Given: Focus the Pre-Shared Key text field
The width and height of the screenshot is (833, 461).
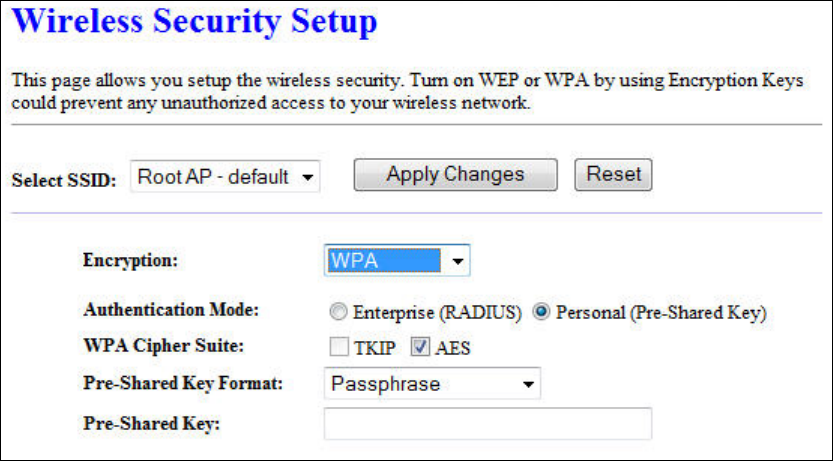Looking at the screenshot, I should pyautogui.click(x=487, y=423).
